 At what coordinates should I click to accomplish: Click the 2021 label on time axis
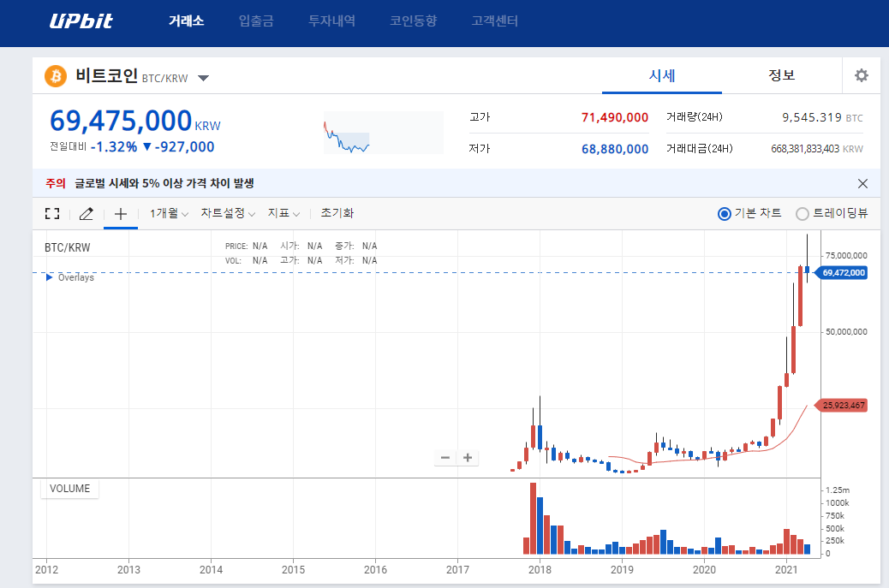pos(786,569)
